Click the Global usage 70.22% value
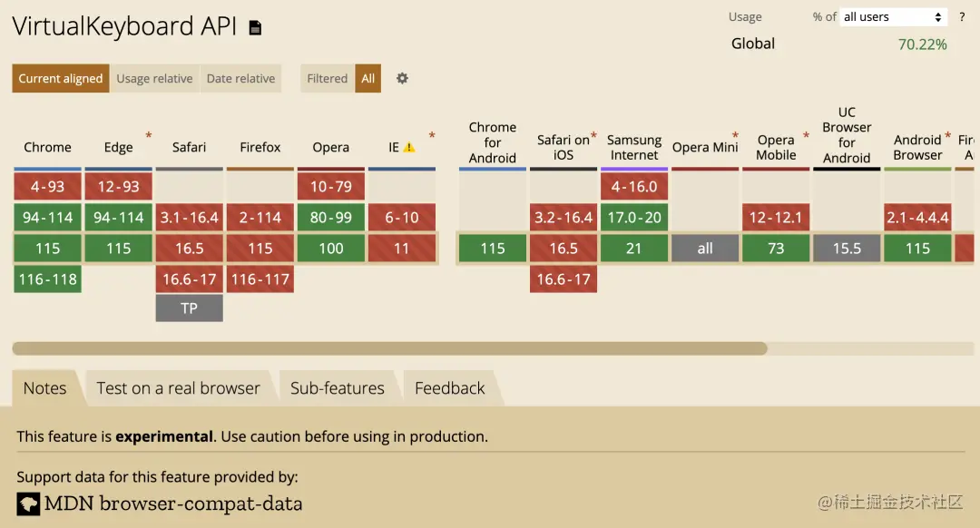The height and width of the screenshot is (528, 980). [923, 44]
